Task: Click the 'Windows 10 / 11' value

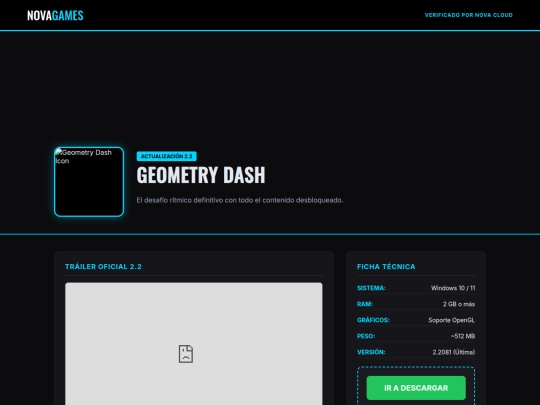Action: click(453, 288)
